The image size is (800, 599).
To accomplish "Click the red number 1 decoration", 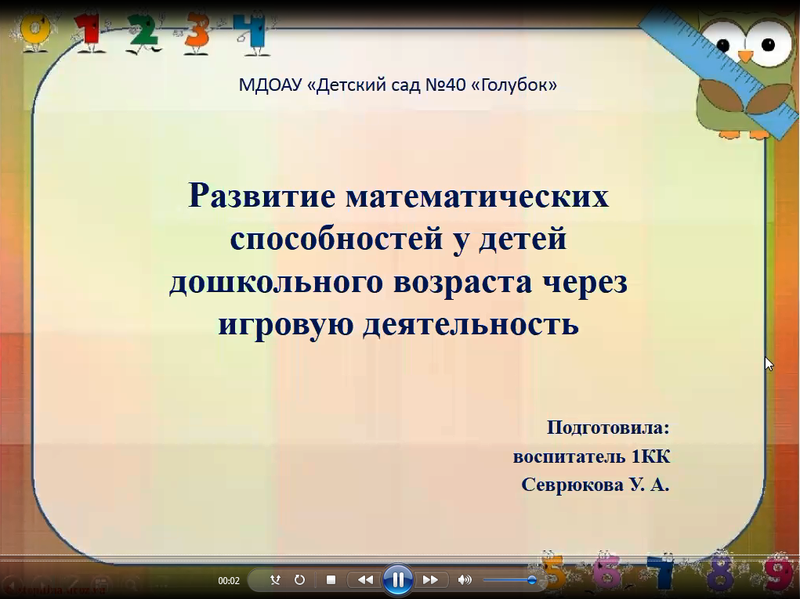I will [x=90, y=28].
